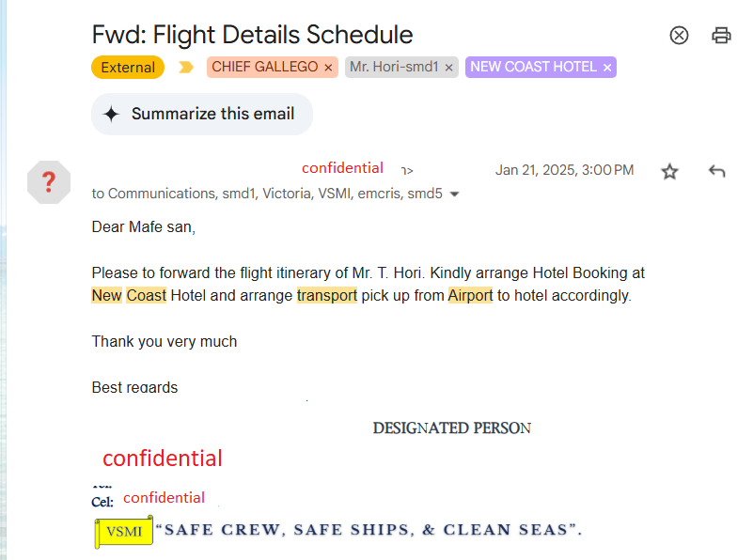This screenshot has width=753, height=560.
Task: Print this email using the printer icon
Action: coord(721,36)
